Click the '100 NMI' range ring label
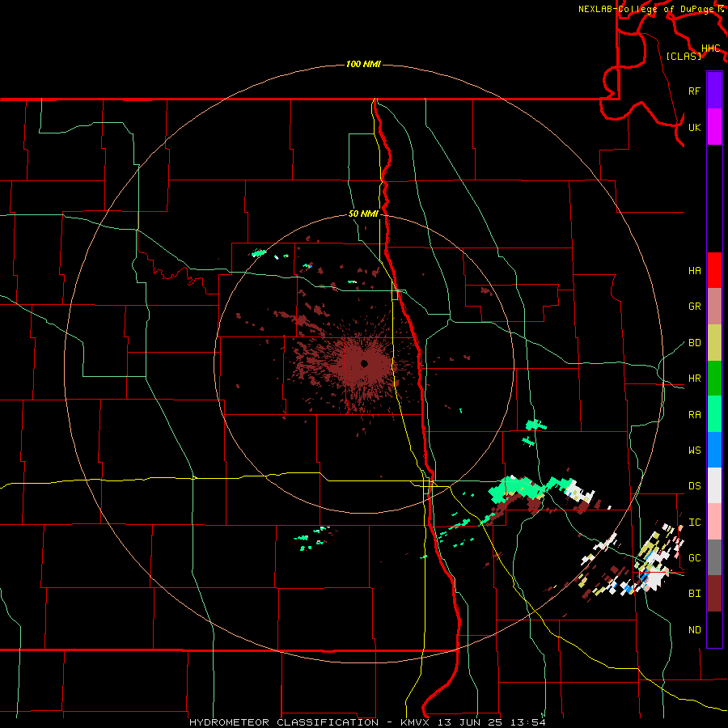The width and height of the screenshot is (728, 728). tap(363, 64)
